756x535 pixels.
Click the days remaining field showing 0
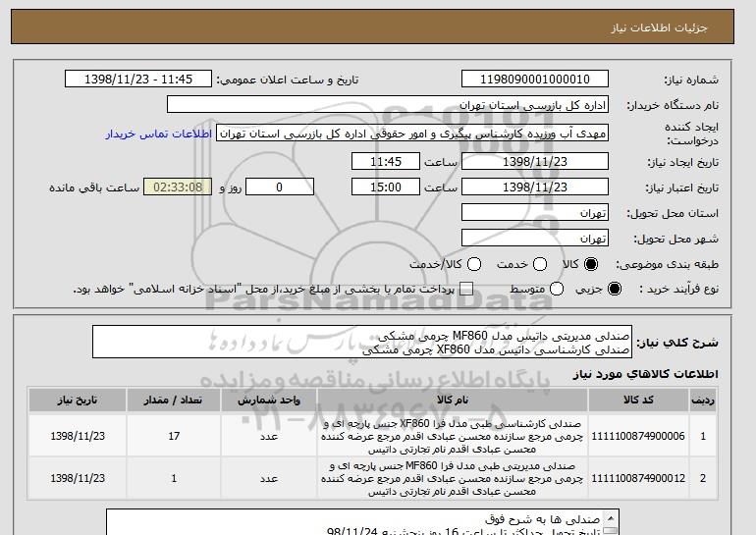coord(280,187)
